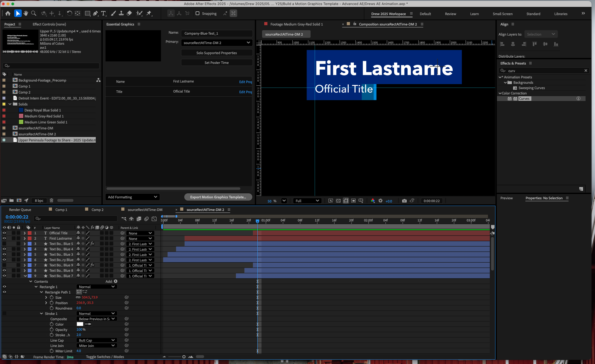Click the timeline zoom slider handle
595x364 pixels.
pos(184,357)
